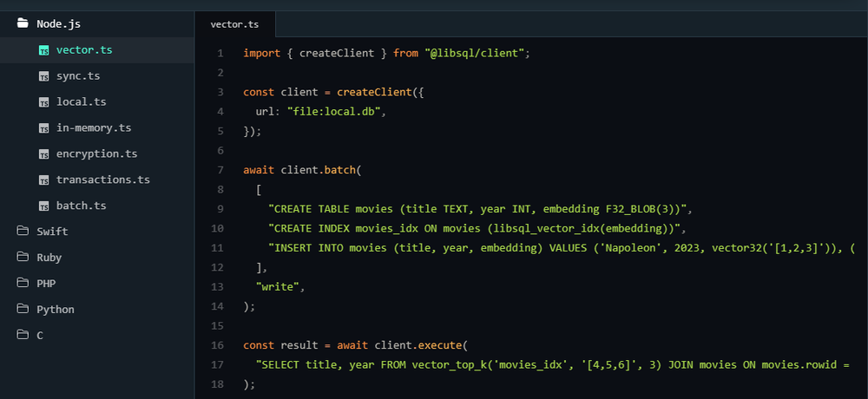Click the CREATE INDEX movies_idx statement
The image size is (868, 399).
coord(475,228)
